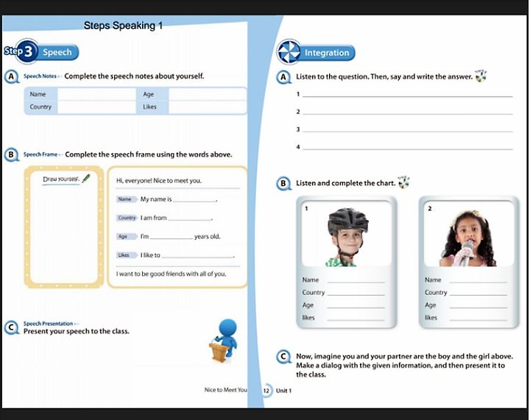Click the likes line on card 2
The height and width of the screenshot is (420, 530).
478,317
